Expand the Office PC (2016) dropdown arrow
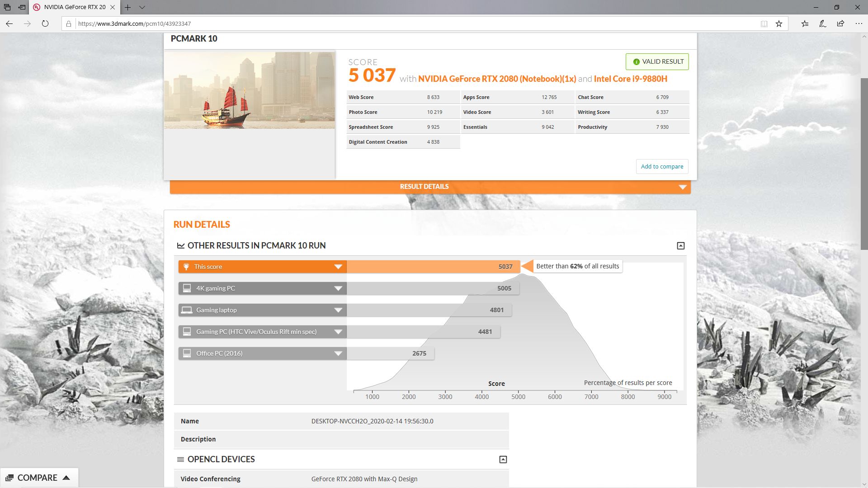868x488 pixels. coord(338,354)
